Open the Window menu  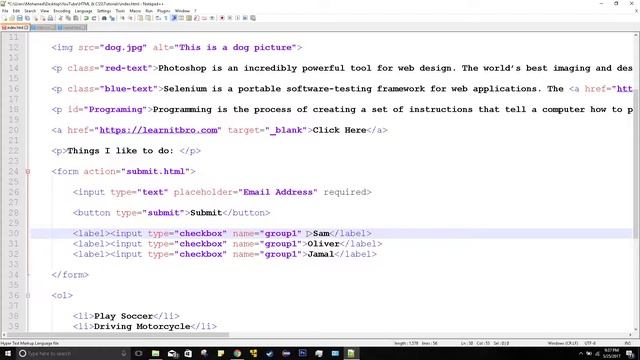182,11
